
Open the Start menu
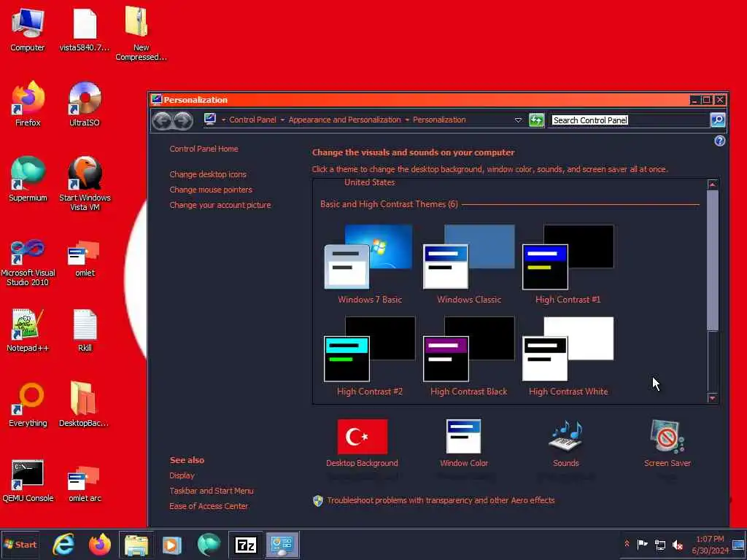pos(20,545)
